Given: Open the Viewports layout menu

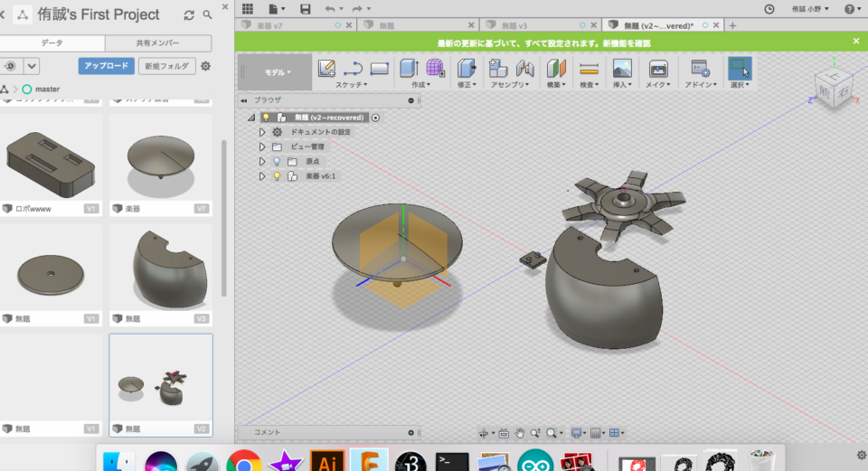Looking at the screenshot, I should [616, 433].
